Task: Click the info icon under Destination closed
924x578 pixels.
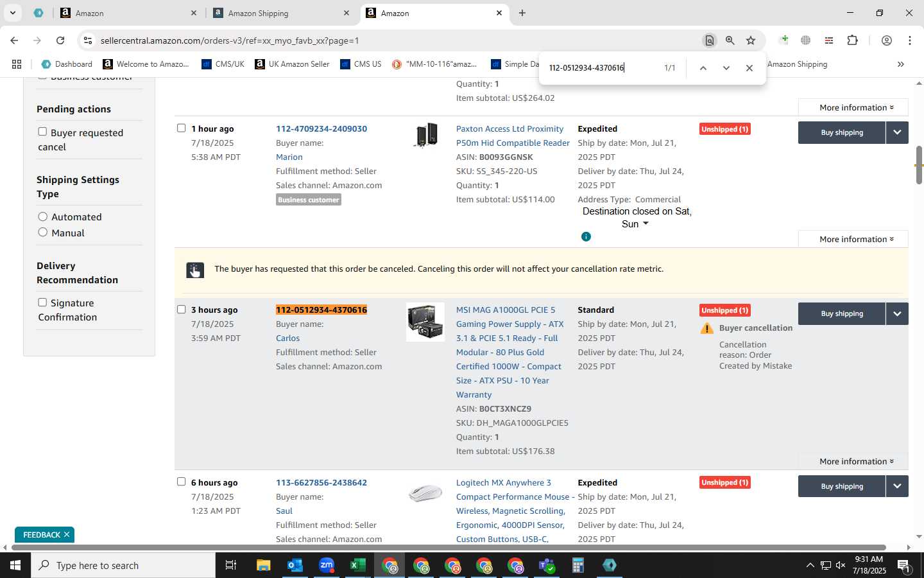Action: [586, 237]
